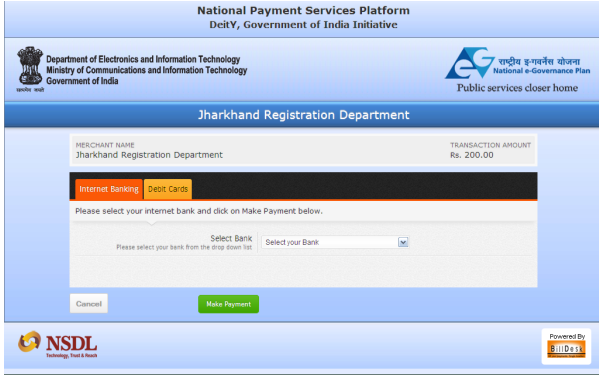Click the Powered By BillDesk badge
Image resolution: width=599 pixels, height=376 pixels.
(566, 346)
